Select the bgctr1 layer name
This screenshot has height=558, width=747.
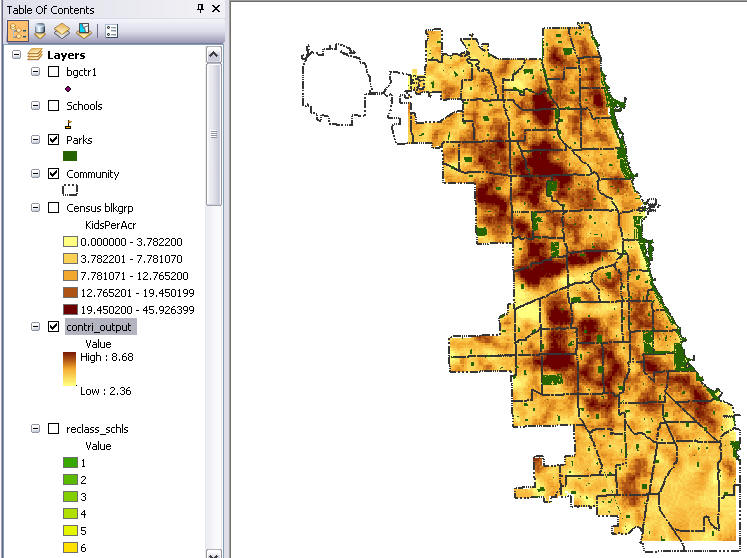coord(81,72)
